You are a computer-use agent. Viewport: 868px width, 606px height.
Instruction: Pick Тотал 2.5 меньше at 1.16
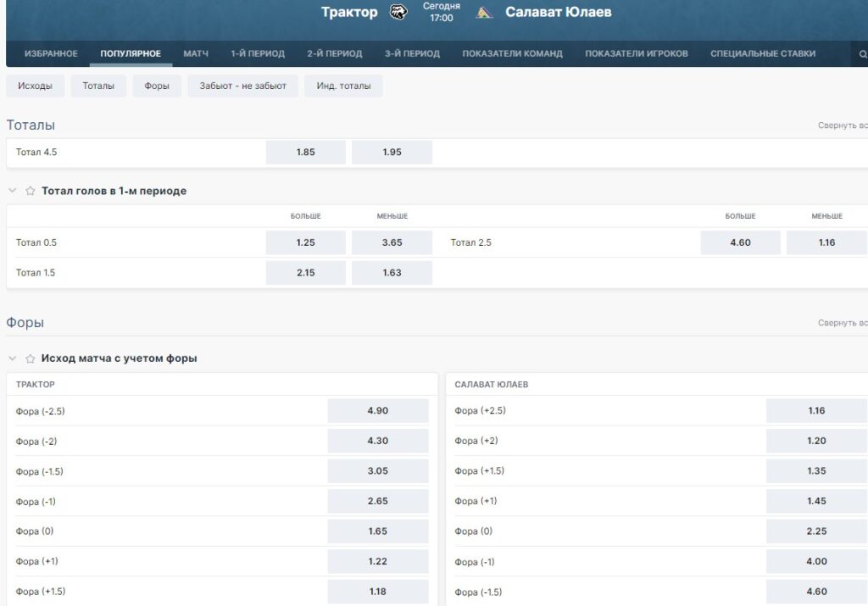coord(827,242)
